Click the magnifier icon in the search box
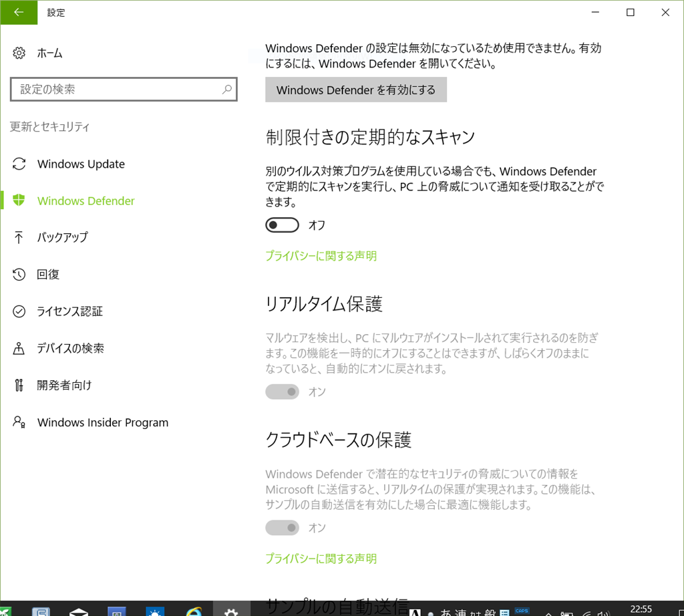Screen dimensions: 684x616 pos(227,90)
